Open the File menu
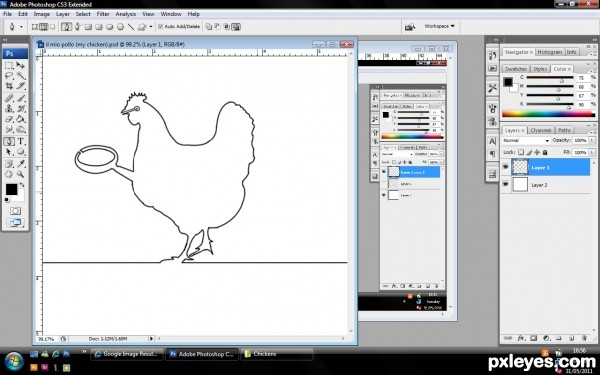The width and height of the screenshot is (600, 375). [7, 14]
